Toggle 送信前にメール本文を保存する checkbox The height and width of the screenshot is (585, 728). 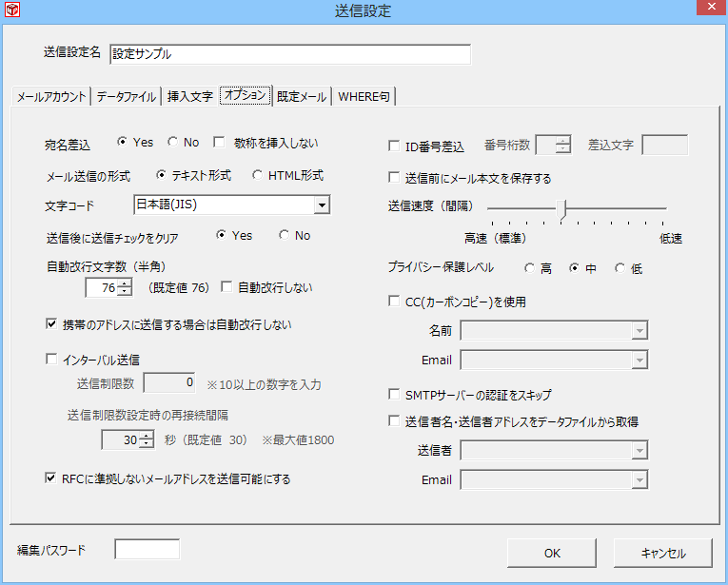click(x=395, y=178)
